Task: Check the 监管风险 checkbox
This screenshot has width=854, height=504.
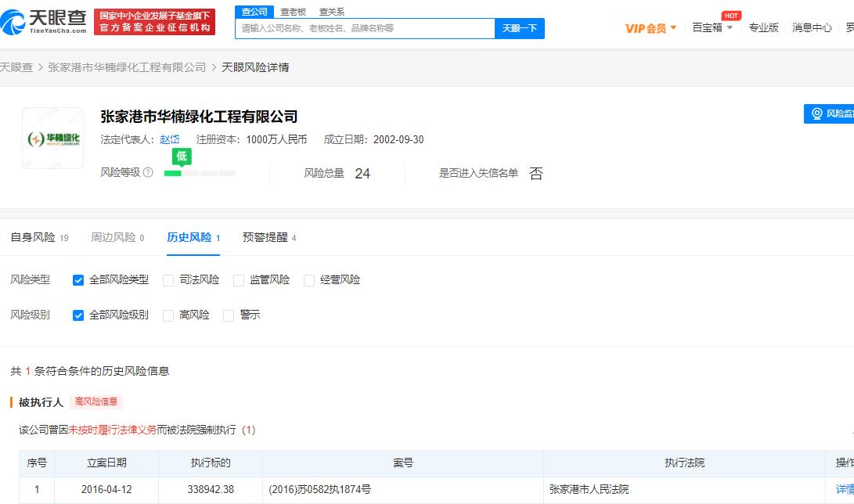Action: pyautogui.click(x=239, y=280)
